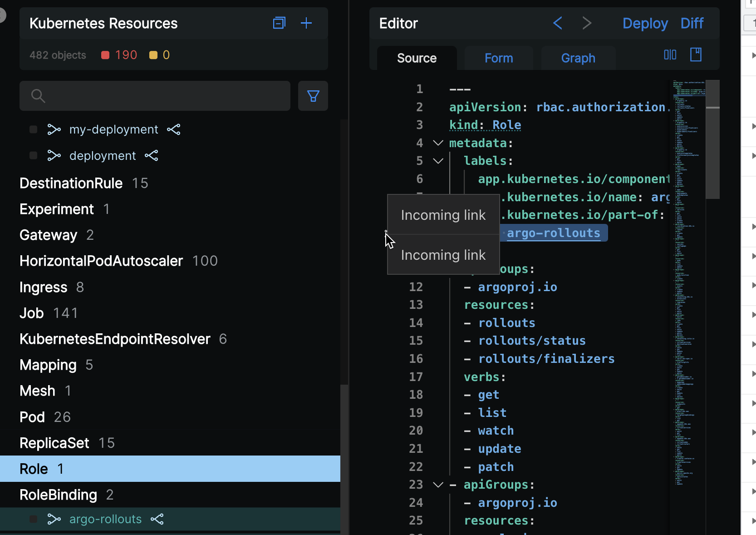The height and width of the screenshot is (535, 756).
Task: Switch to the Source tab
Action: pos(417,58)
